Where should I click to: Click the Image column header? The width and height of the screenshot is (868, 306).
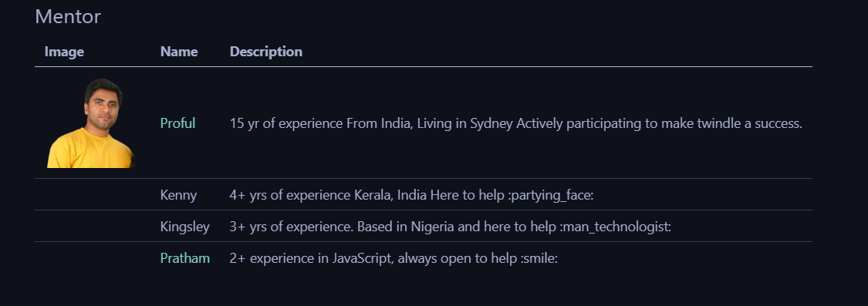coord(64,52)
